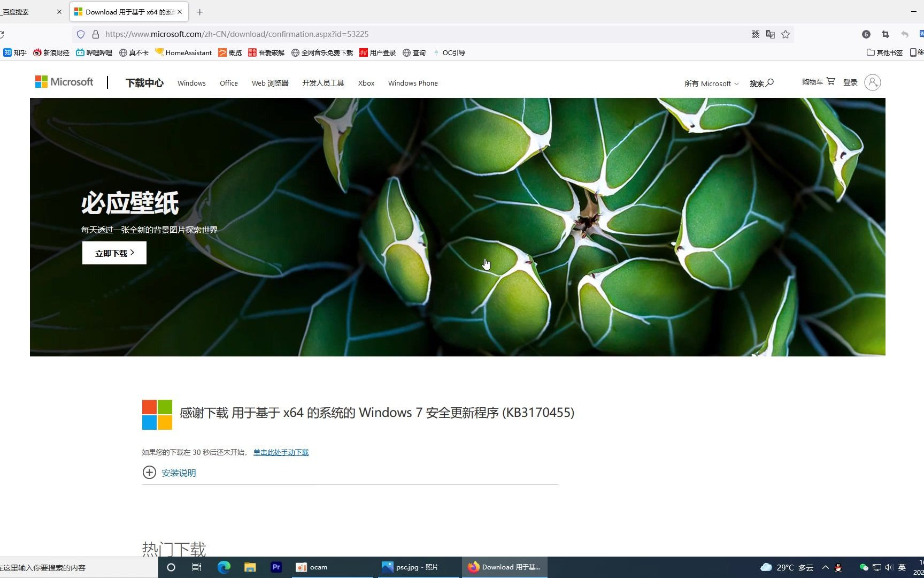Open Cortana circle icon on taskbar

(171, 567)
